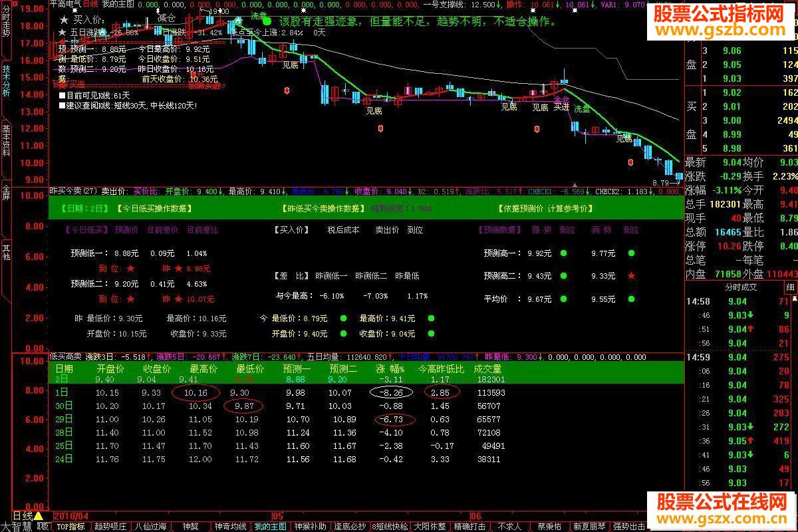Open the 大阳休整 indicator tab
This screenshot has width=798, height=532.
pos(430,527)
